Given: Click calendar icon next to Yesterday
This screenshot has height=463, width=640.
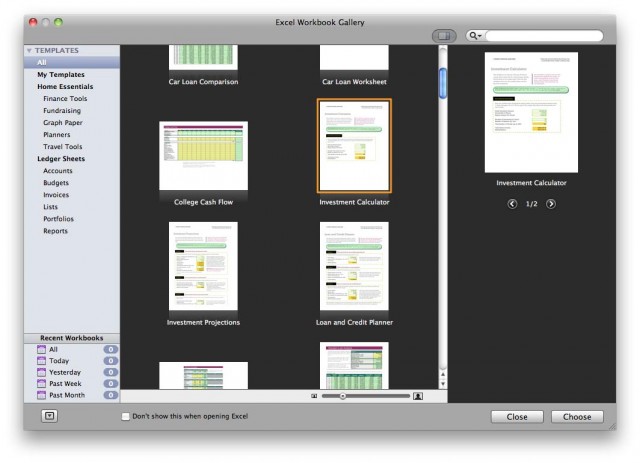Looking at the screenshot, I should [x=41, y=372].
